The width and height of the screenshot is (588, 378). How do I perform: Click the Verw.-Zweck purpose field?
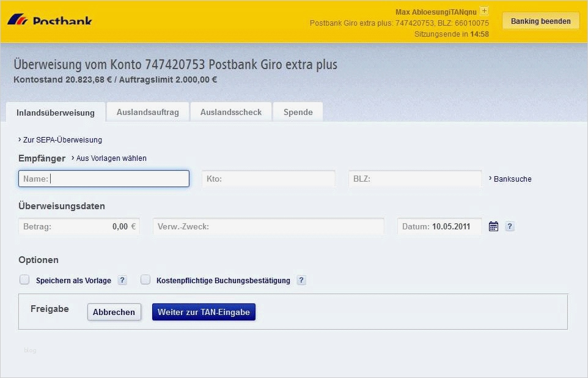(268, 226)
